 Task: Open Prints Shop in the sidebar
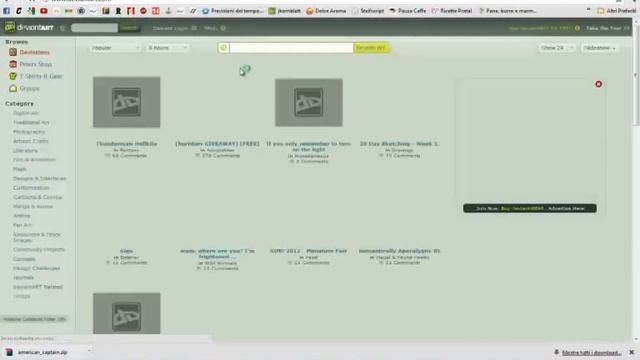(31, 64)
